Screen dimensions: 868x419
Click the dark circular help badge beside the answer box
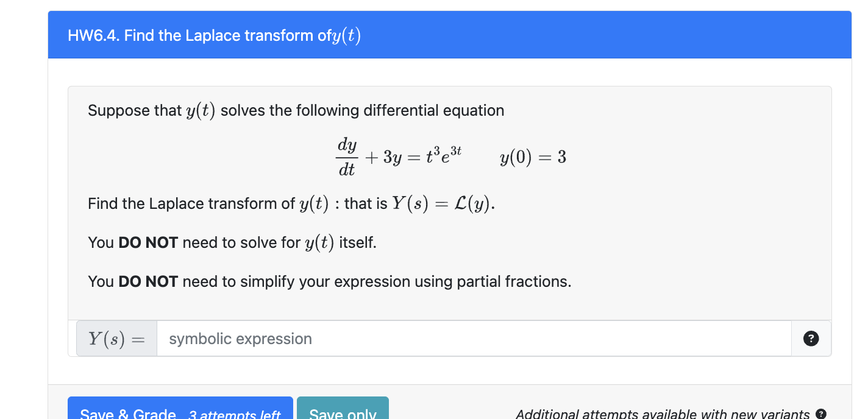[x=811, y=339]
